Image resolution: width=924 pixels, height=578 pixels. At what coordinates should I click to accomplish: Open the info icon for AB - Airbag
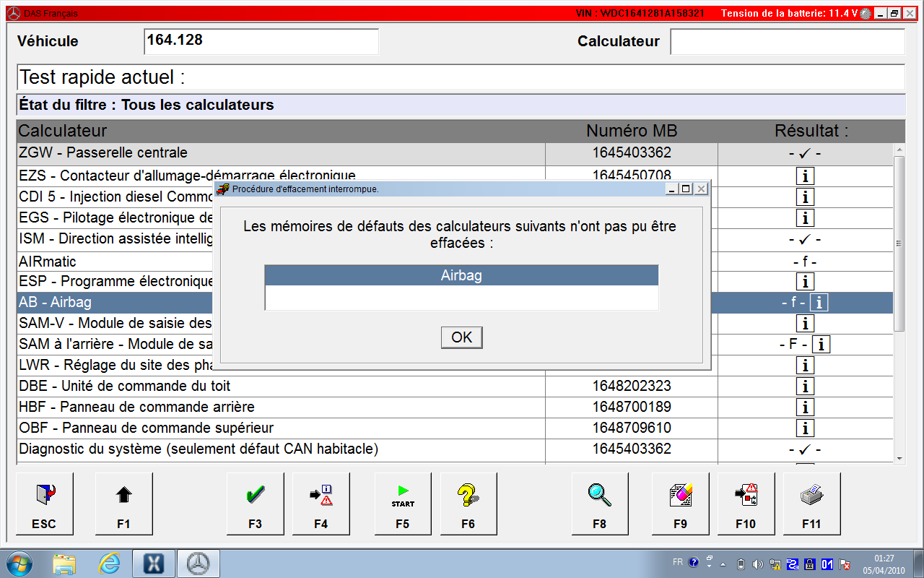click(819, 302)
